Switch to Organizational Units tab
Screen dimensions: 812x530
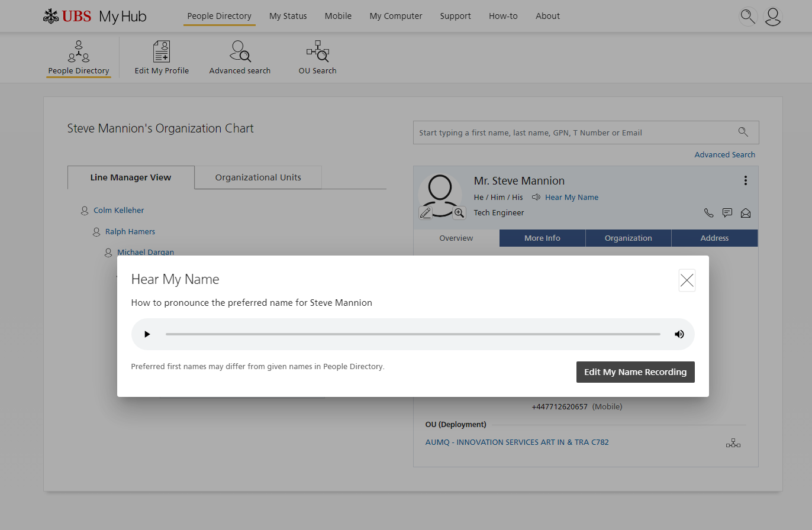point(258,177)
